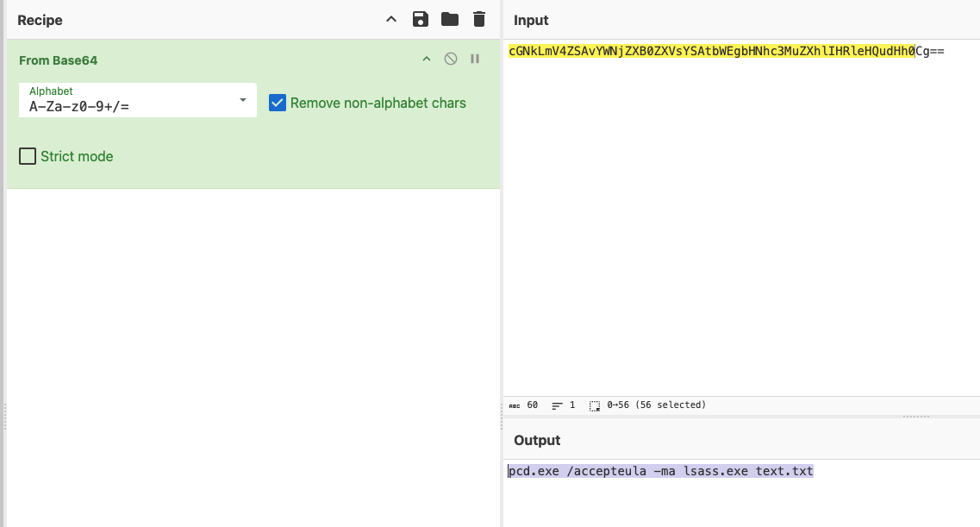Screen dimensions: 980x527
Task: Save the recipe with the floppy disk icon
Action: [x=421, y=19]
